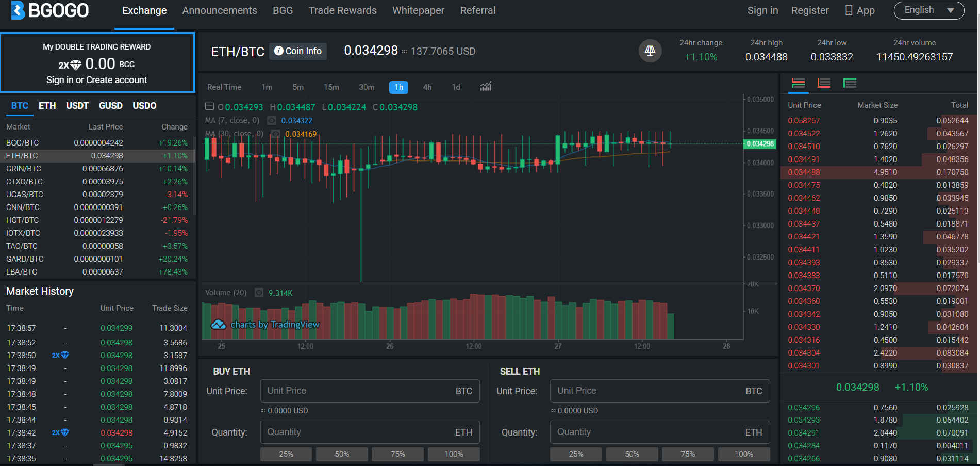
Task: Select BTC market tab
Action: [x=20, y=106]
